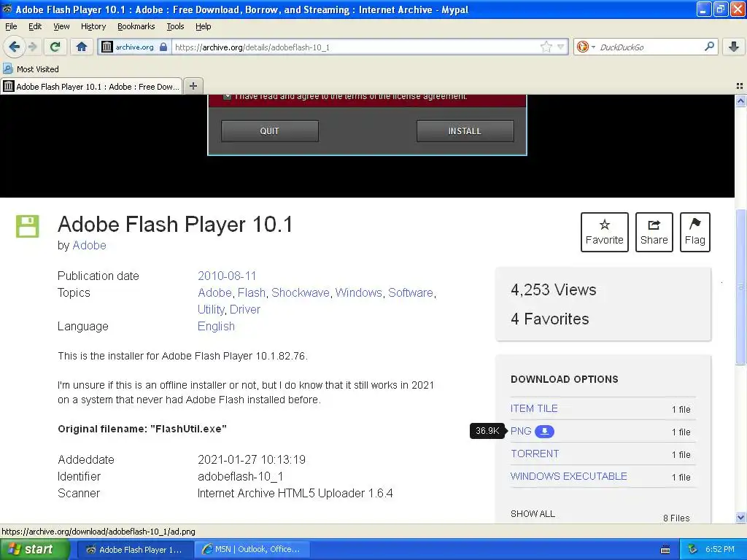
Task: Download the ITEM TILE file
Action: (534, 408)
